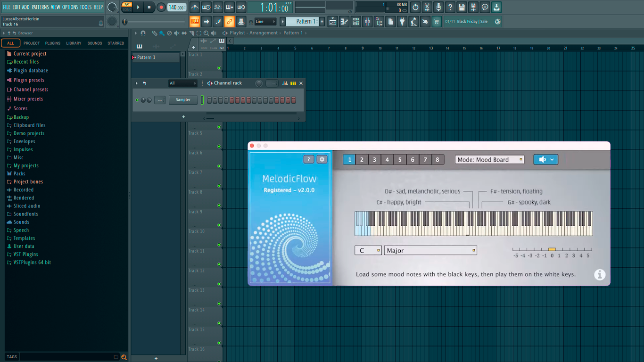Click the download content library icon

[496, 8]
